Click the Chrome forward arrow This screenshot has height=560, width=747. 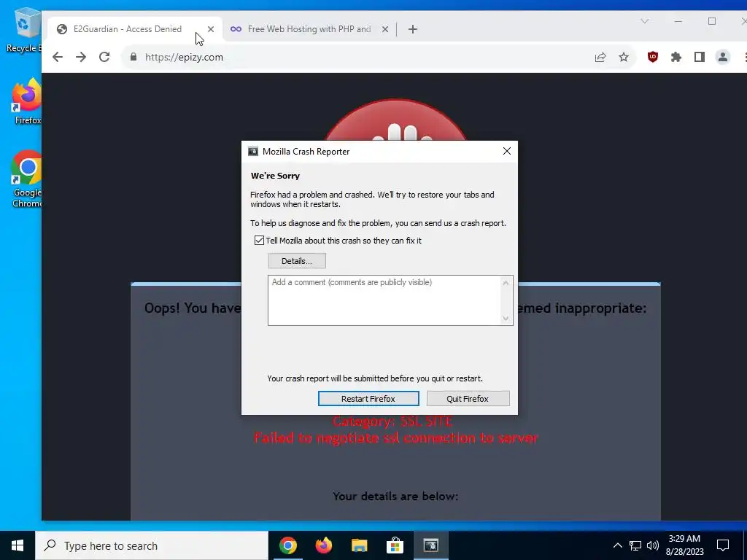[81, 57]
